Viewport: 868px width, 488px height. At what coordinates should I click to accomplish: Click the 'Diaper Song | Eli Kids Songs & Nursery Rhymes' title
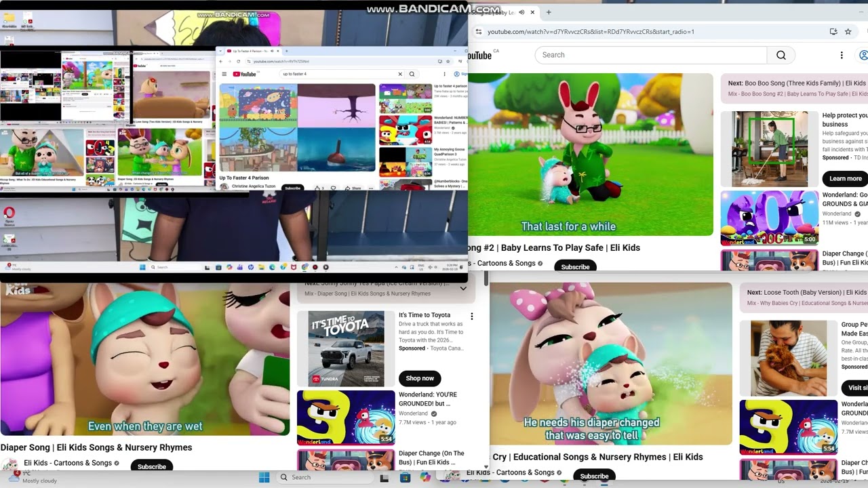coord(96,447)
